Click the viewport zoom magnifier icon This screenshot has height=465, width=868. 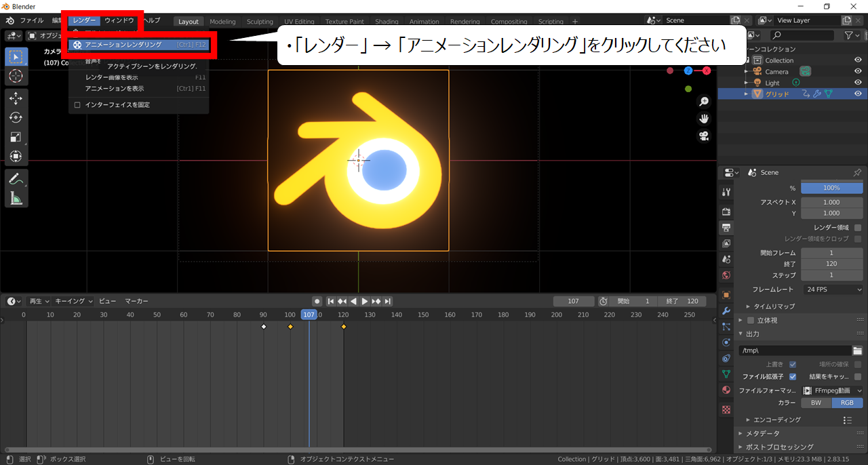(704, 102)
